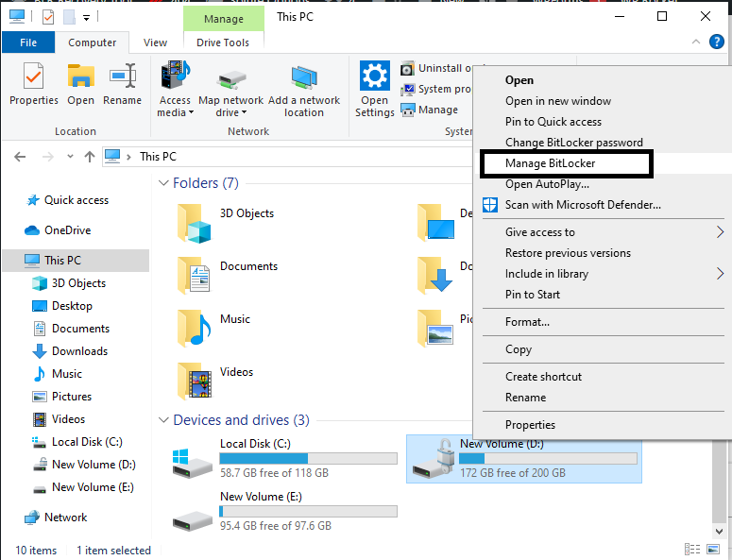Image resolution: width=732 pixels, height=560 pixels.
Task: Open the Documents folder in main pane
Action: coord(194,277)
